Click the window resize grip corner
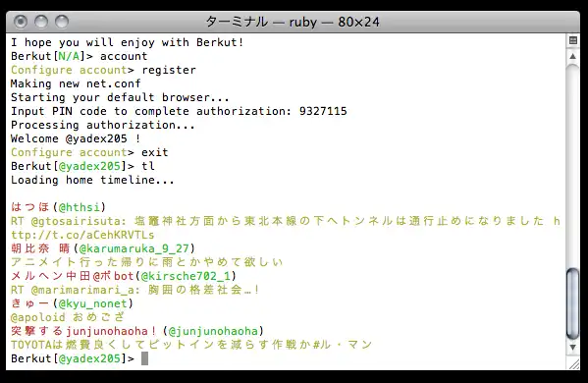588x383 pixels. [x=574, y=364]
